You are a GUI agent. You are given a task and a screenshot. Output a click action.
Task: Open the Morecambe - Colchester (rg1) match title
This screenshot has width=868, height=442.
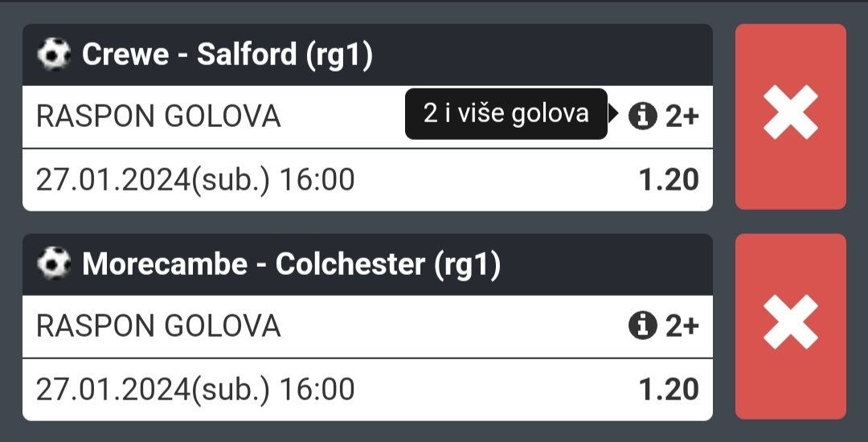[291, 264]
